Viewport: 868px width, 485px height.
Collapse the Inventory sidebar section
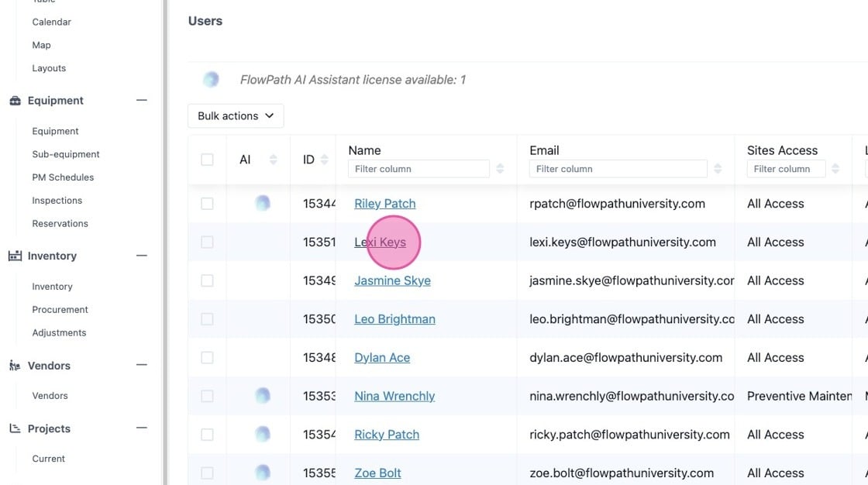142,255
